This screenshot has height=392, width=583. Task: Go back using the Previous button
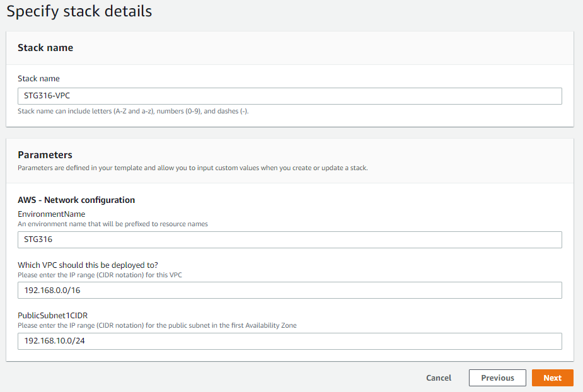[x=497, y=378]
